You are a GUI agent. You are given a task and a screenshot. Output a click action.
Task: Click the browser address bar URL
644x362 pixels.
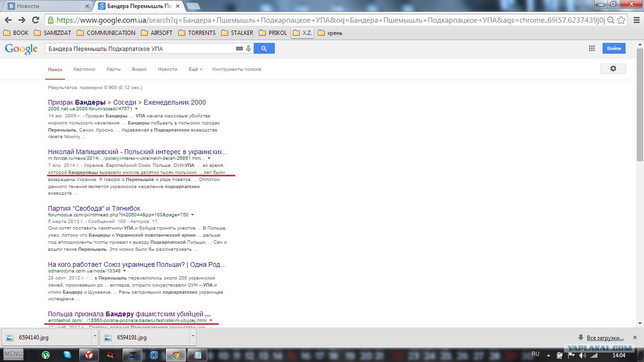tap(330, 20)
